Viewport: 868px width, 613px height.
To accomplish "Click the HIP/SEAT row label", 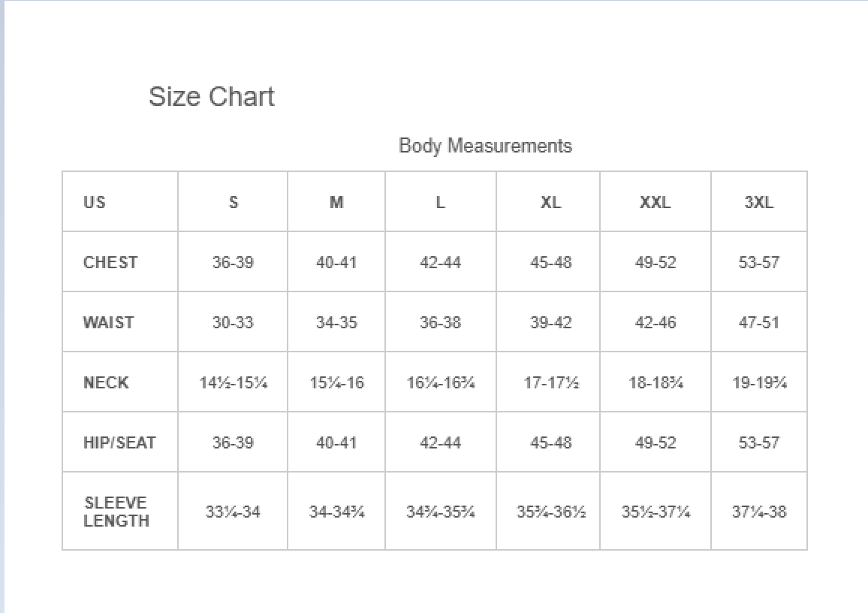I will point(119,442).
